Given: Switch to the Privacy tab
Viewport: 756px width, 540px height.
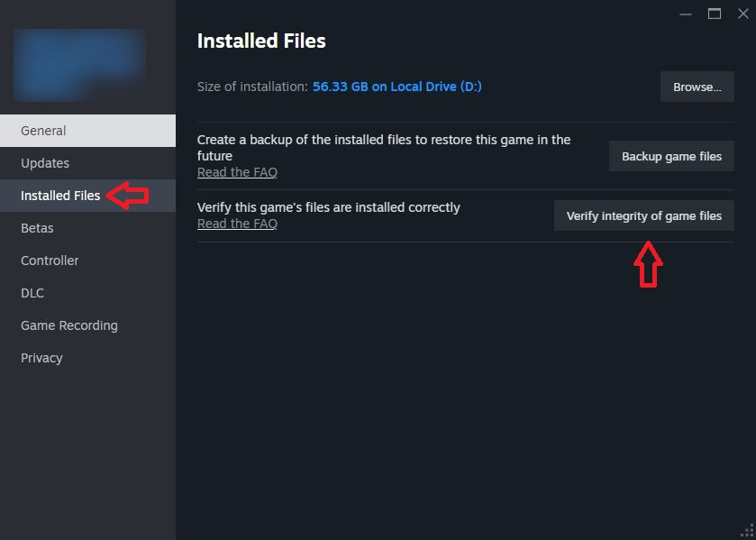Looking at the screenshot, I should [x=41, y=358].
